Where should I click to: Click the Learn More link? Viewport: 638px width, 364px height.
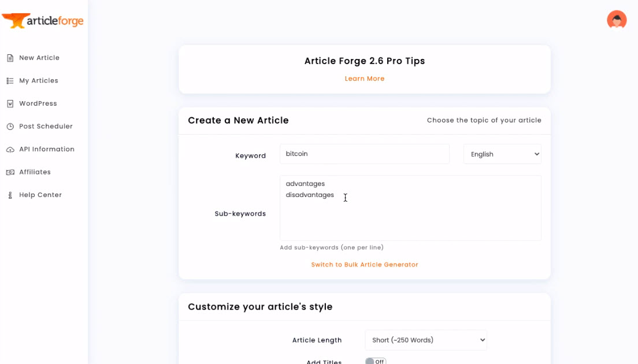click(x=364, y=79)
